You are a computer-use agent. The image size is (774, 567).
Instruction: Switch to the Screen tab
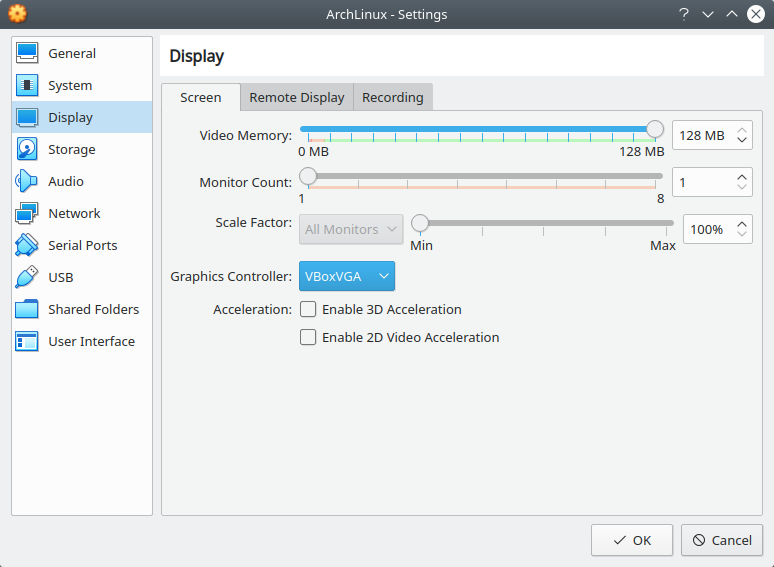point(201,97)
